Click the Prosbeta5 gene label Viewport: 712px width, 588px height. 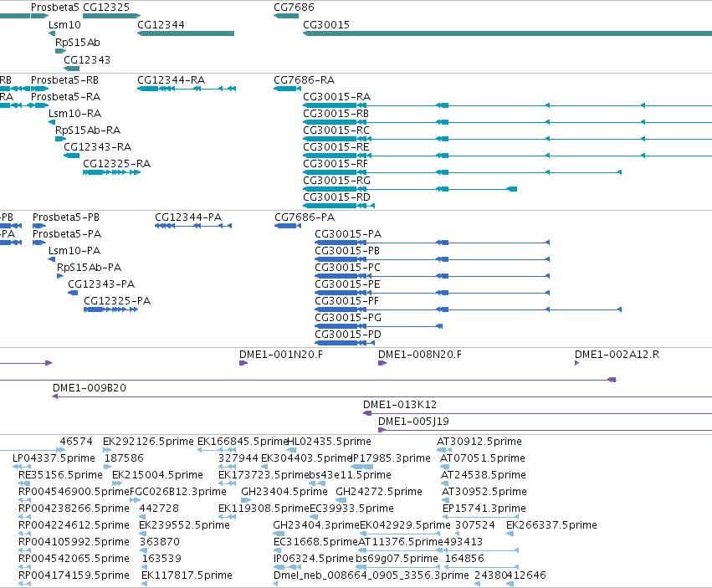pyautogui.click(x=55, y=8)
